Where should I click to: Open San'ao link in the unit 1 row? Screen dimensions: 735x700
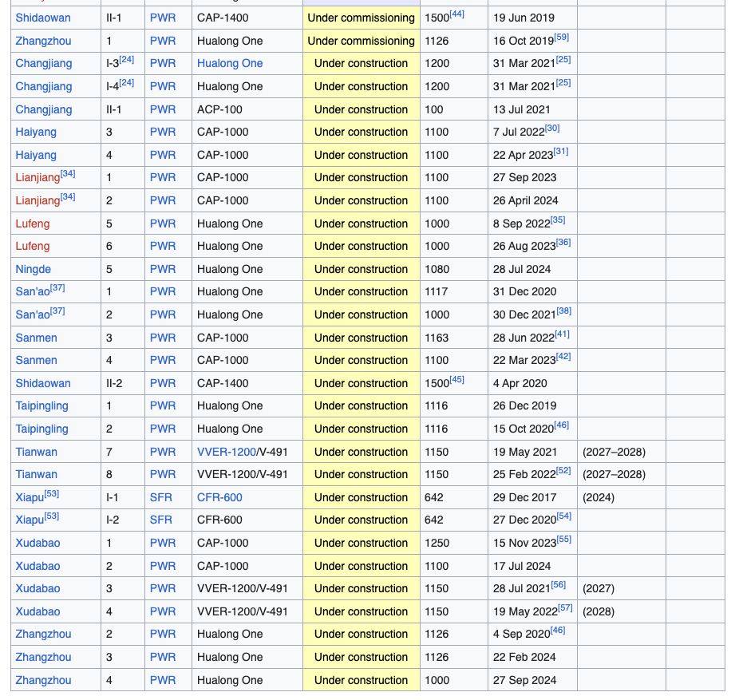33,291
